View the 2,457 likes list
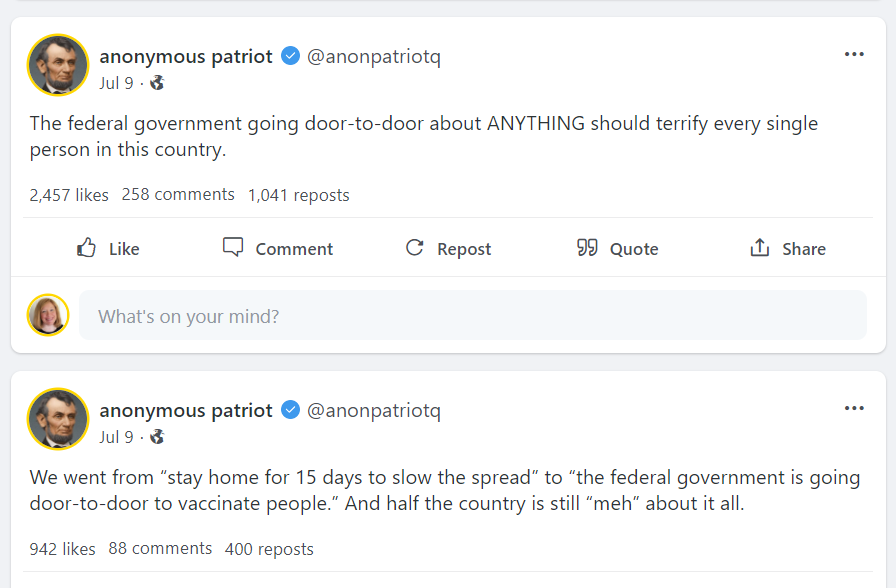The width and height of the screenshot is (896, 588). pyautogui.click(x=69, y=195)
